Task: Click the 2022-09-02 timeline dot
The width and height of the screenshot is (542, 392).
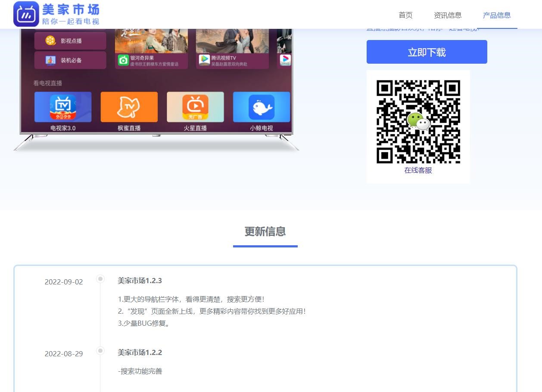Action: pyautogui.click(x=100, y=279)
